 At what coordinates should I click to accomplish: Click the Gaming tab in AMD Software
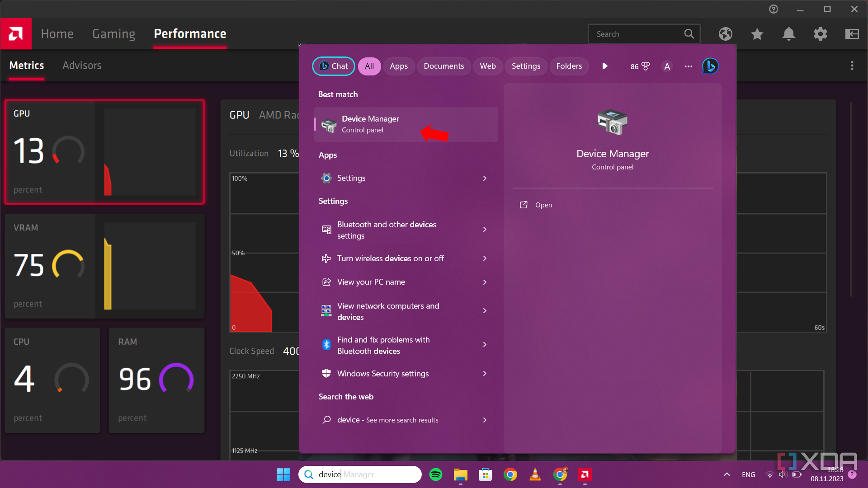pyautogui.click(x=113, y=33)
